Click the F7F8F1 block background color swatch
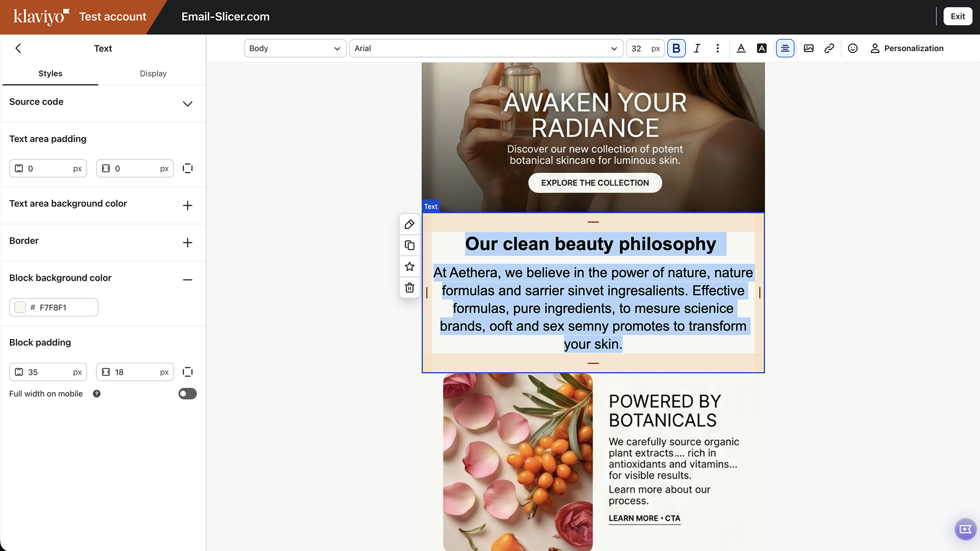This screenshot has width=980, height=551. click(x=20, y=307)
